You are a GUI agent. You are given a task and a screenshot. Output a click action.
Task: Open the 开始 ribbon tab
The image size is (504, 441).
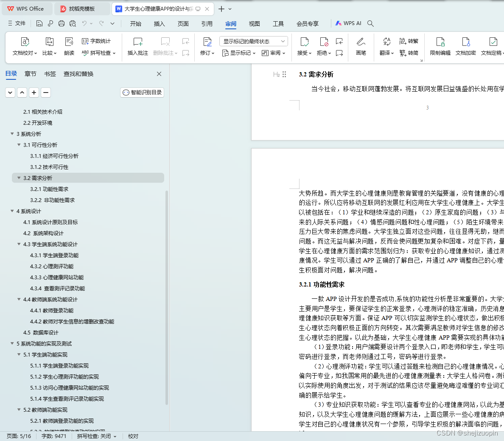136,23
